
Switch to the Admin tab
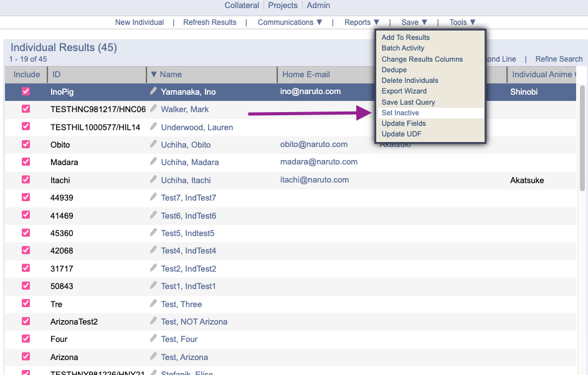tap(318, 6)
